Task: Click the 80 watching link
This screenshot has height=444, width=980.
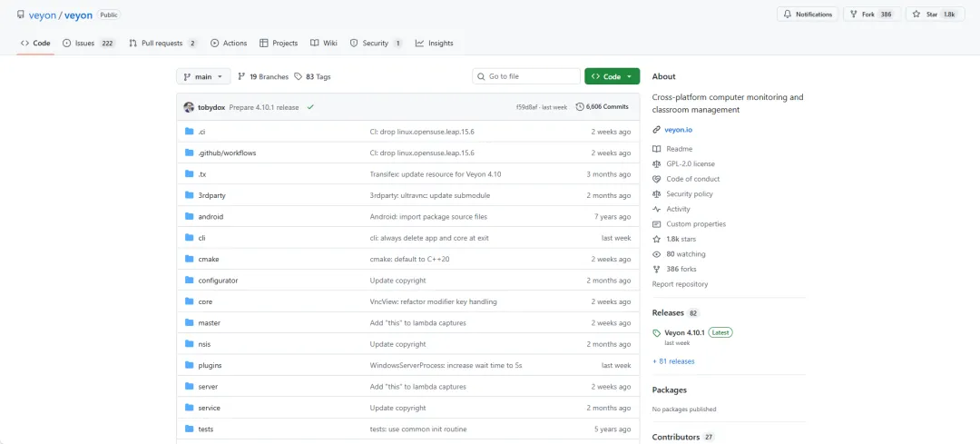Action: (x=686, y=254)
